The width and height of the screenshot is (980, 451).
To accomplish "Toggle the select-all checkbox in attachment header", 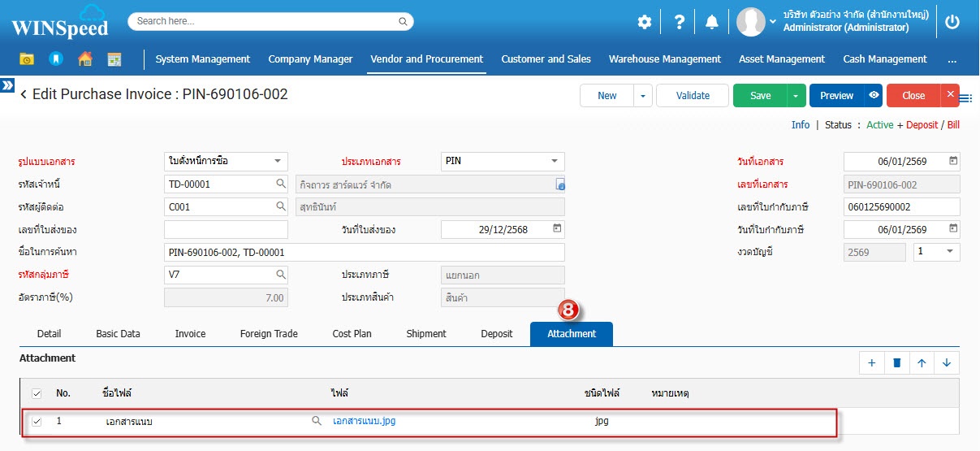I will 37,394.
